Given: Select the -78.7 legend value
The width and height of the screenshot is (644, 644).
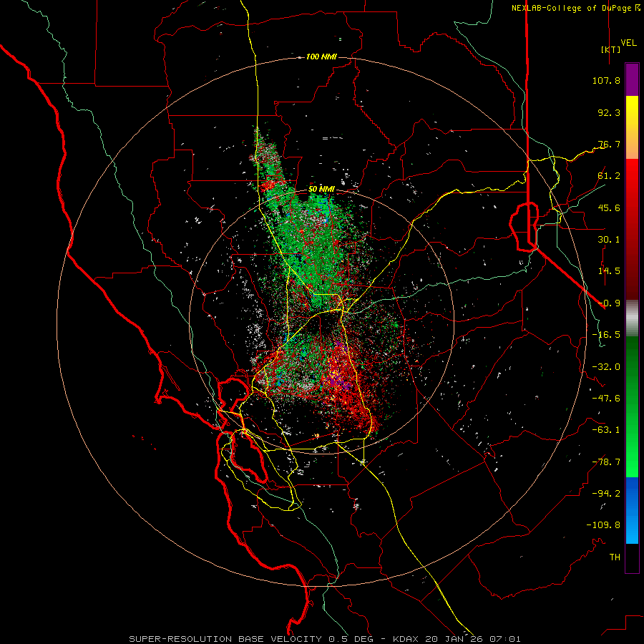Looking at the screenshot, I should point(606,462).
